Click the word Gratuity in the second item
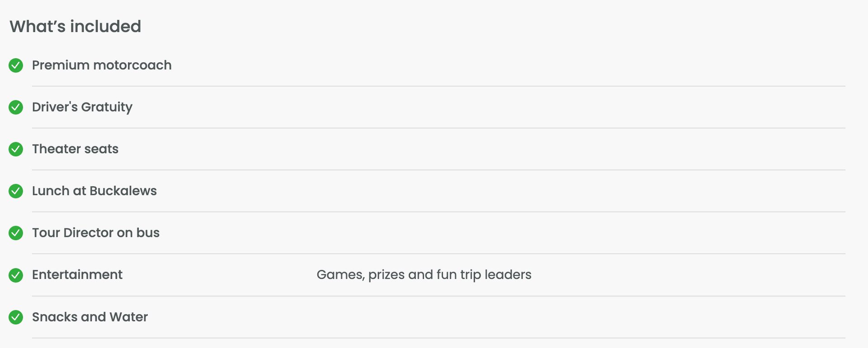This screenshot has width=868, height=348. (107, 107)
